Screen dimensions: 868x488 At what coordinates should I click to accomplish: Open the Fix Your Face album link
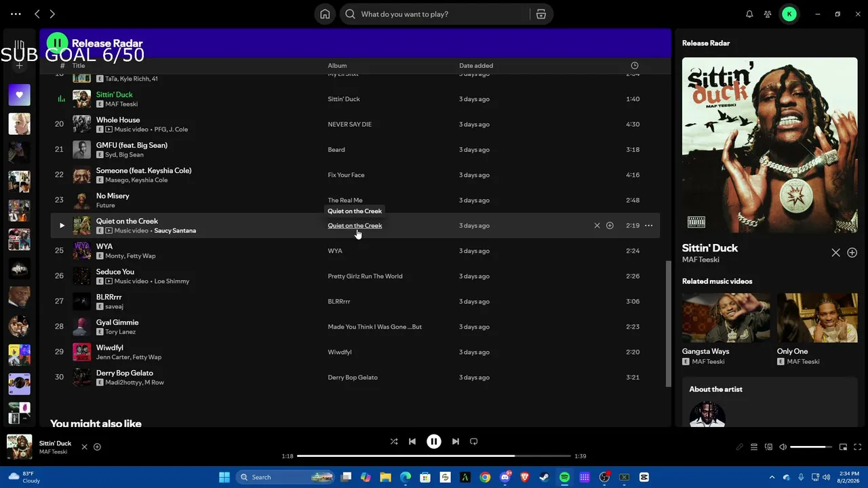[x=346, y=175]
